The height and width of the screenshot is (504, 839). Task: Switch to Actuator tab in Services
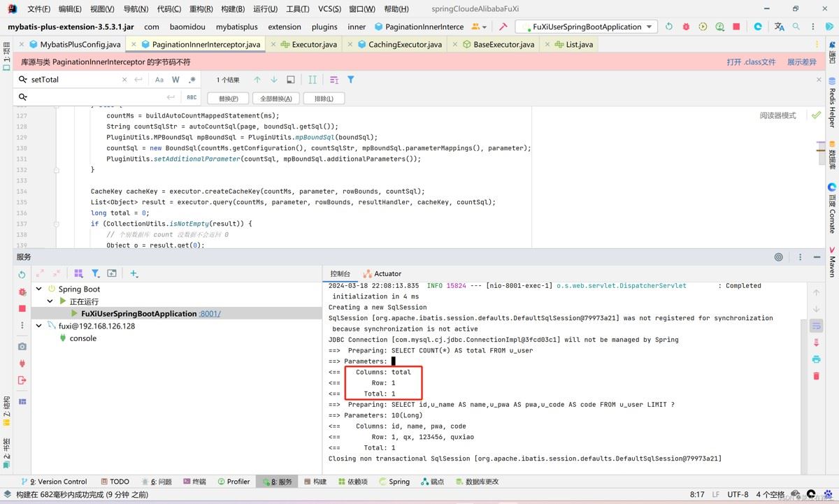(382, 273)
